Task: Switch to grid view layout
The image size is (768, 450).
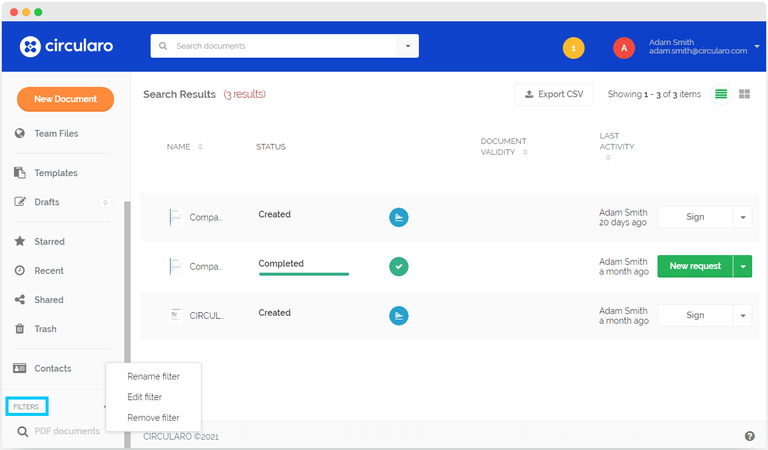Action: pyautogui.click(x=744, y=94)
